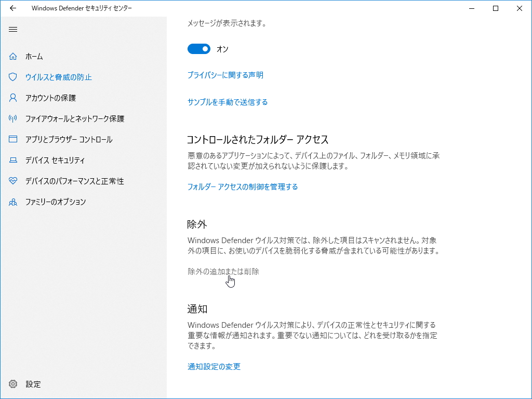Click the Home house icon

tap(13, 56)
